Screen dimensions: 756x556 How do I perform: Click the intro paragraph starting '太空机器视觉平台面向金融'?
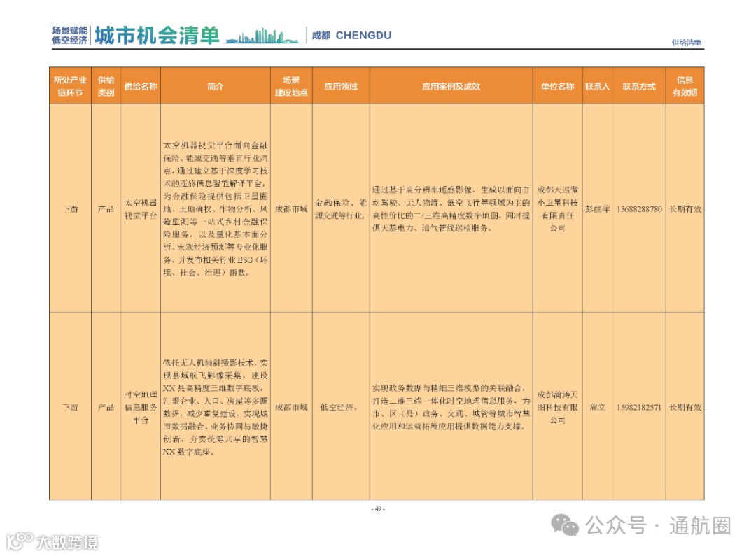pos(216,208)
